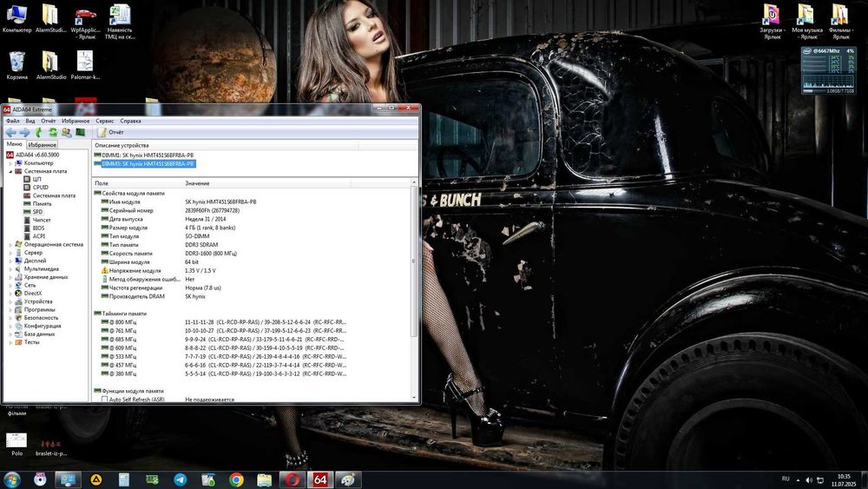Click the Значение column header

click(x=266, y=183)
